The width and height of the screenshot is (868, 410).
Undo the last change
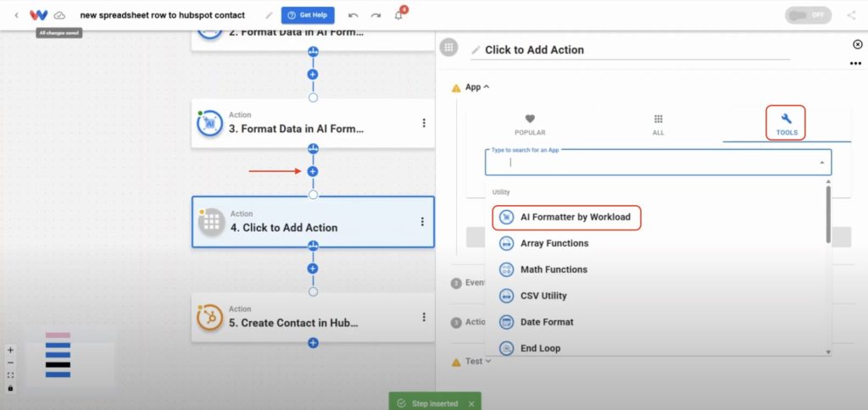(353, 15)
